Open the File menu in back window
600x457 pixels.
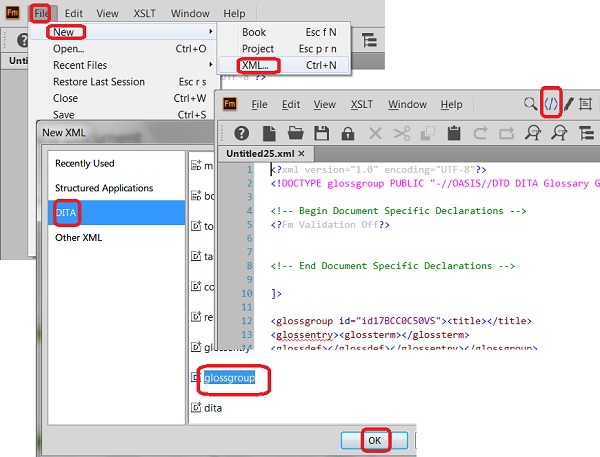tap(41, 13)
